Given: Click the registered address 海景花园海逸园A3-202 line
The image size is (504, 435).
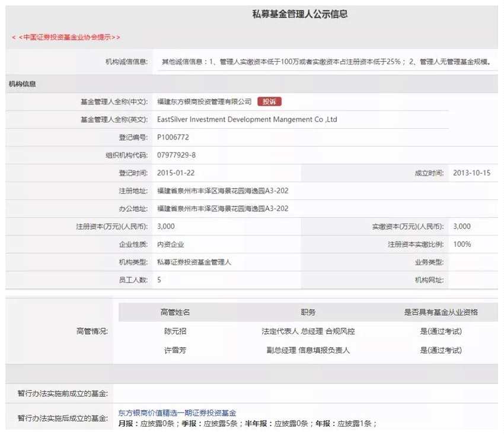Looking at the screenshot, I should coord(223,191).
